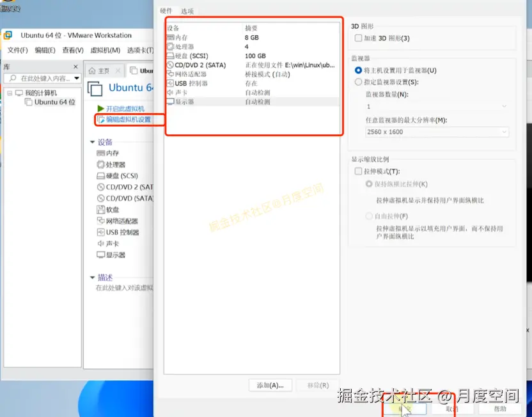
Task: Click the 编辑虚拟机设置 edit icon
Action: [x=101, y=120]
